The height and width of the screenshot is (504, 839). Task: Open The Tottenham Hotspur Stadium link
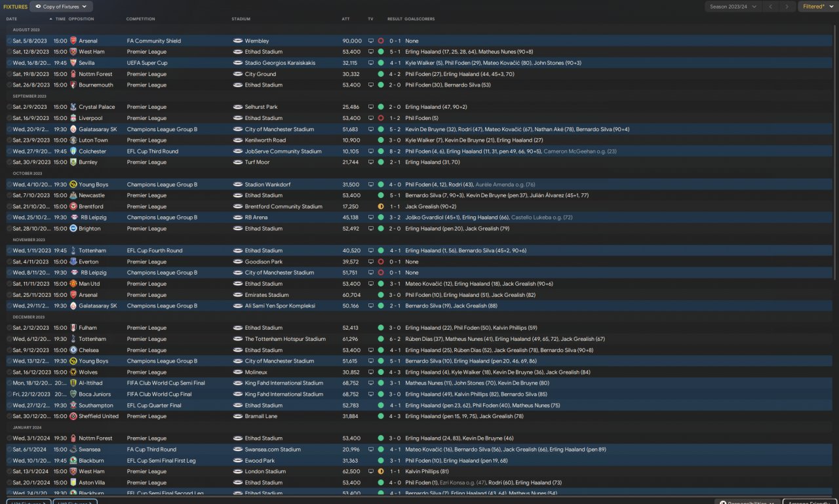coord(285,339)
